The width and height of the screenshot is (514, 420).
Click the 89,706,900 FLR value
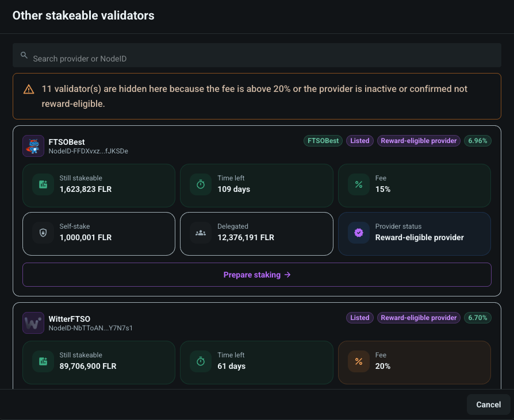(88, 366)
